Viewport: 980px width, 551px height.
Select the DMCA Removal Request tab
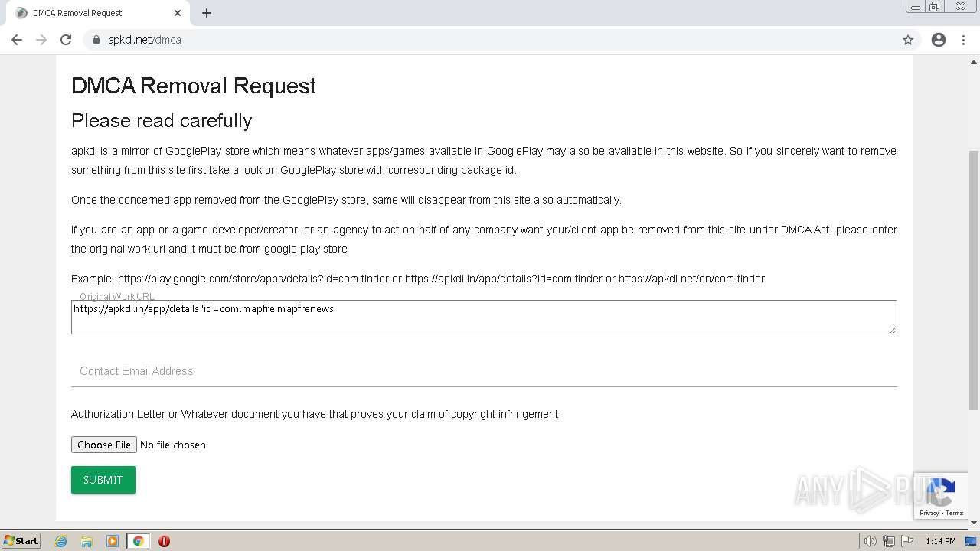(x=92, y=13)
